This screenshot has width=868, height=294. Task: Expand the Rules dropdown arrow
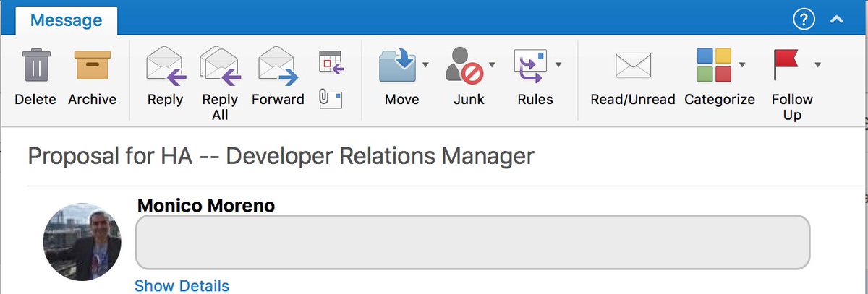pyautogui.click(x=558, y=65)
